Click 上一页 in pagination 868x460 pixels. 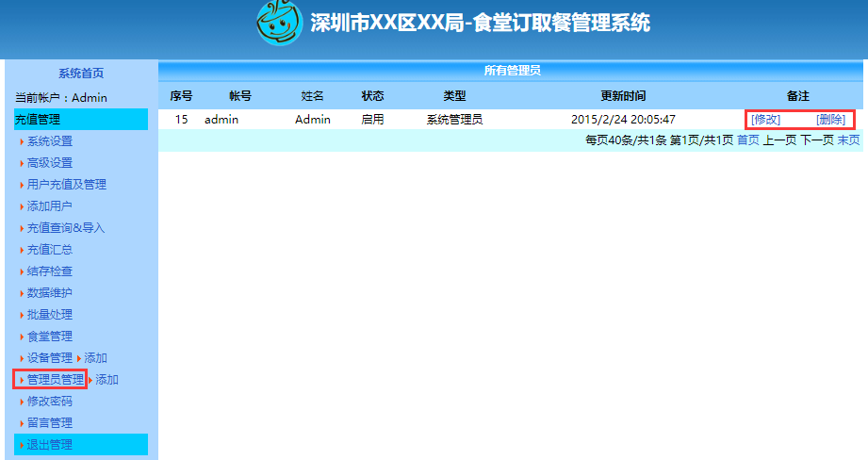779,140
